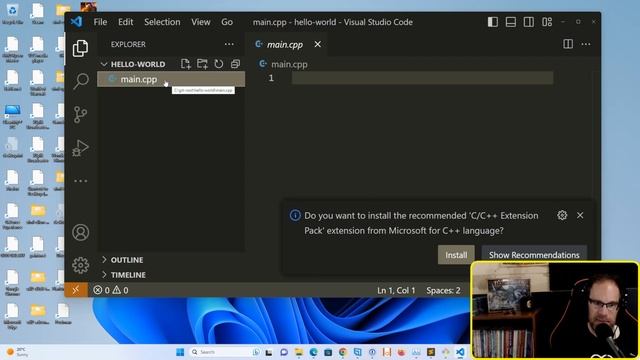The image size is (640, 360).
Task: Select the main.cpp editor tab
Action: (x=285, y=44)
